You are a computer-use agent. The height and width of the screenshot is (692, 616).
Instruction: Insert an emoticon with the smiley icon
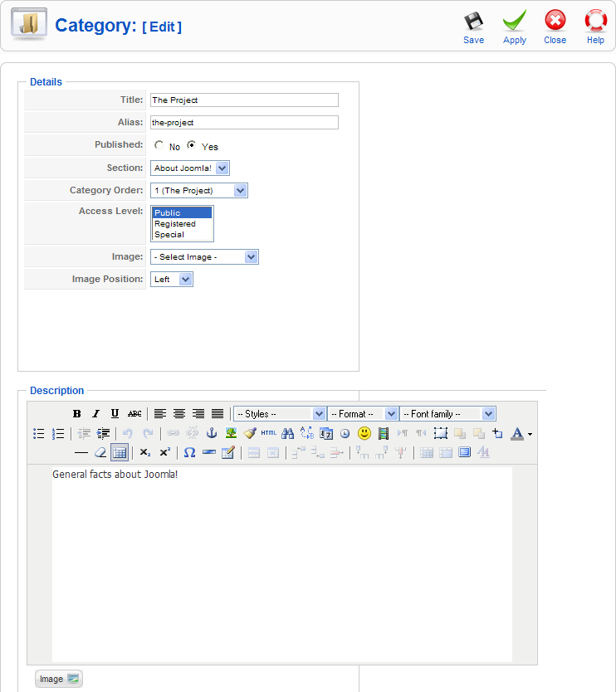pos(364,433)
